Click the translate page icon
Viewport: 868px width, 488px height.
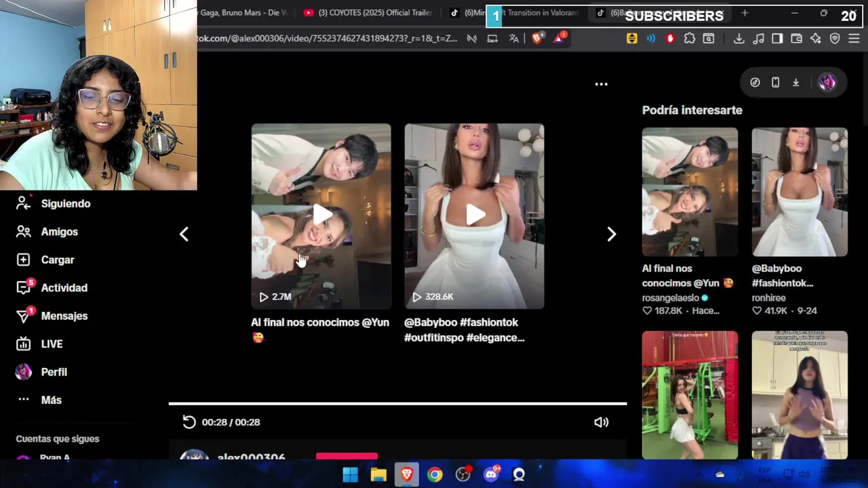click(x=513, y=39)
